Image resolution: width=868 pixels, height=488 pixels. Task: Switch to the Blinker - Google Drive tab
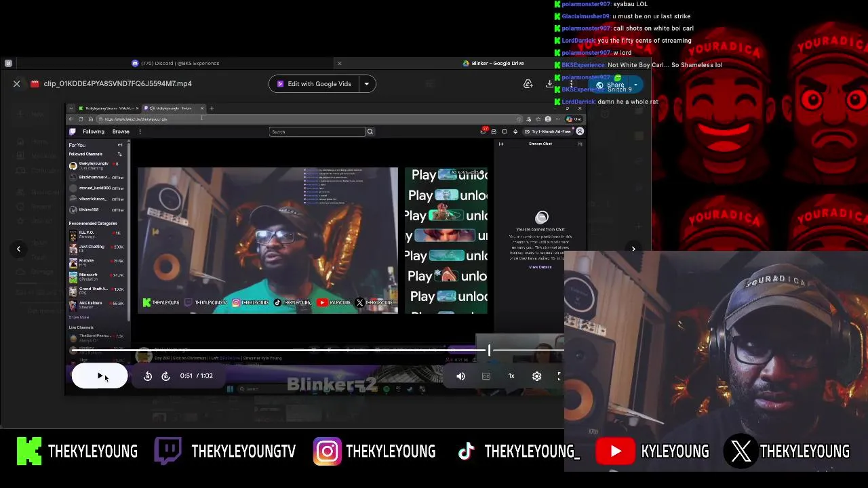[493, 63]
